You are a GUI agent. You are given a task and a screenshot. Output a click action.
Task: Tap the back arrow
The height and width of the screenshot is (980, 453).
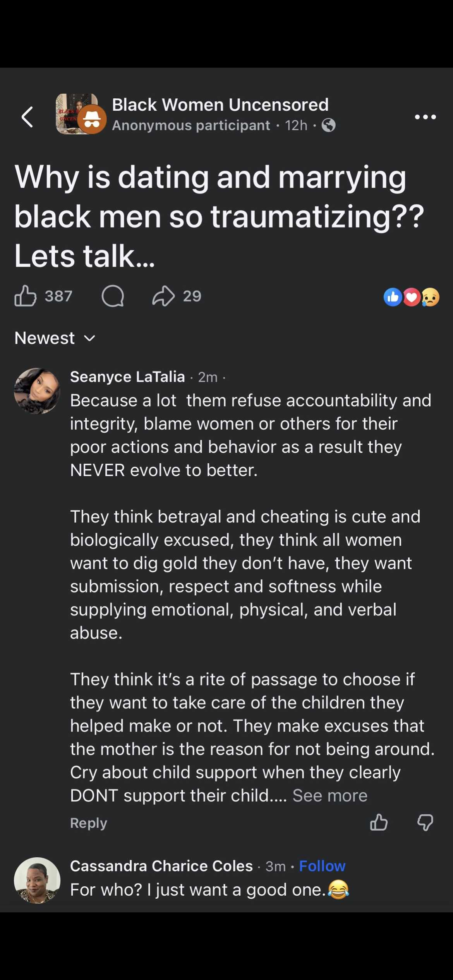click(27, 117)
